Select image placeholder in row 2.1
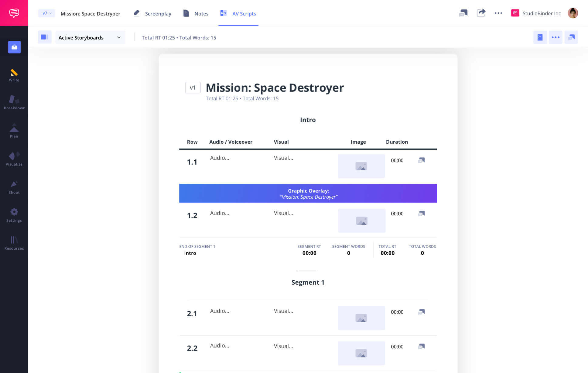This screenshot has height=373, width=588. (x=361, y=318)
